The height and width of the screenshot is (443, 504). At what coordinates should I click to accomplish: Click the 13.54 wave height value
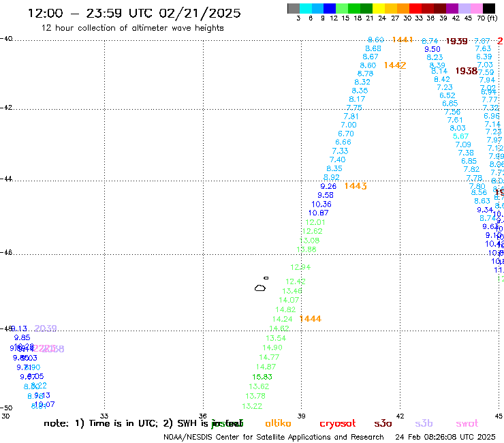[276, 338]
